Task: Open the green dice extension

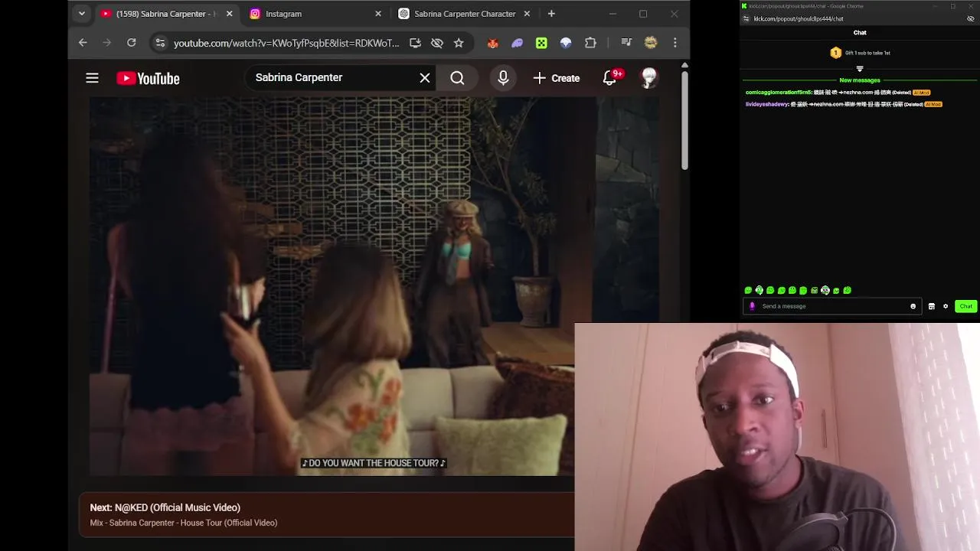Action: pos(541,43)
